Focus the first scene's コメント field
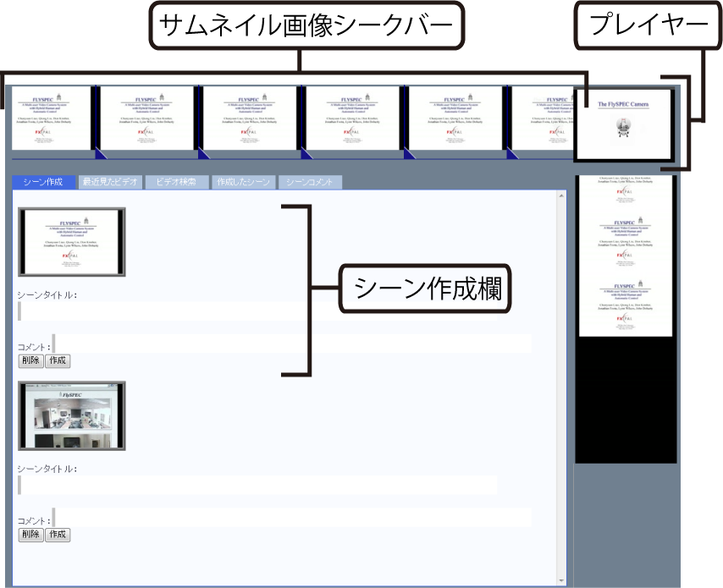Viewport: 723px width, 588px height. [x=292, y=343]
